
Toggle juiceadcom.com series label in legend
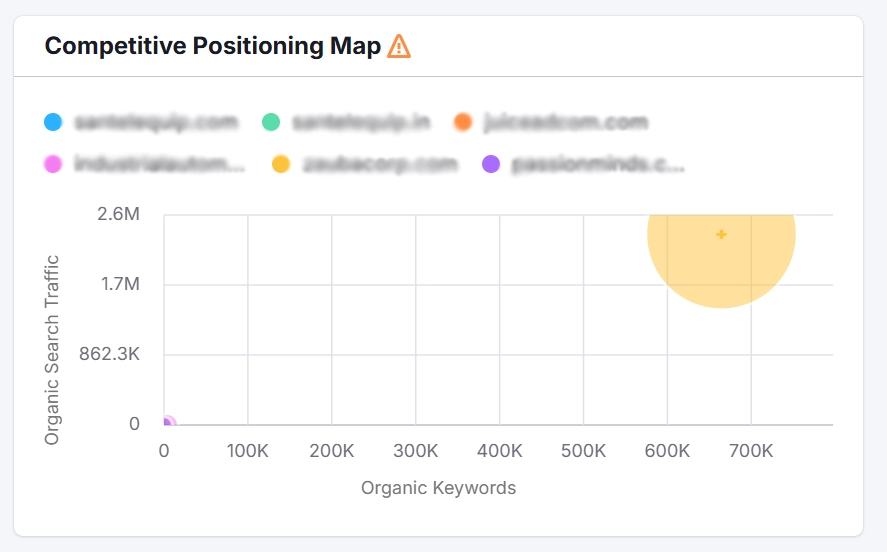565,122
